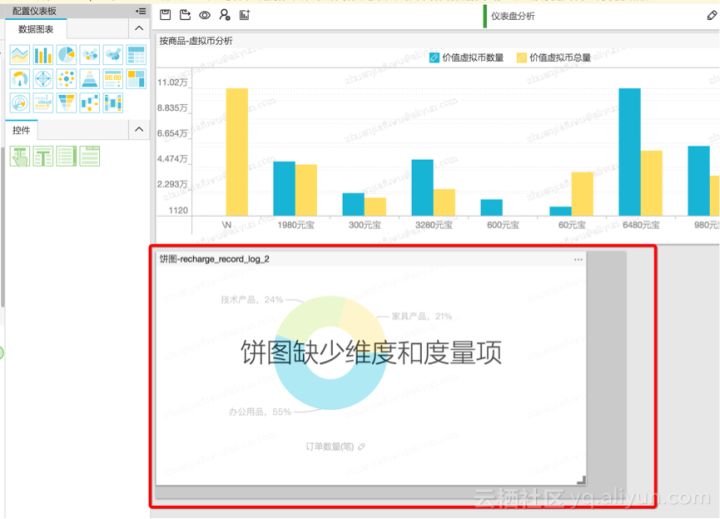720x519 pixels.
Task: Select the tornado comparison chart icon
Action: [x=43, y=103]
